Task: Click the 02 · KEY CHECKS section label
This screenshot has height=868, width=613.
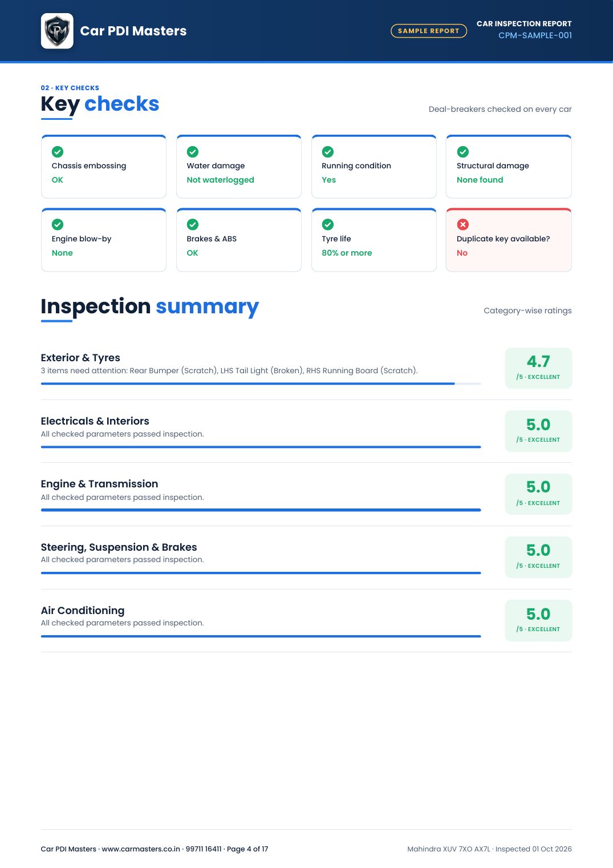Action: [x=70, y=88]
